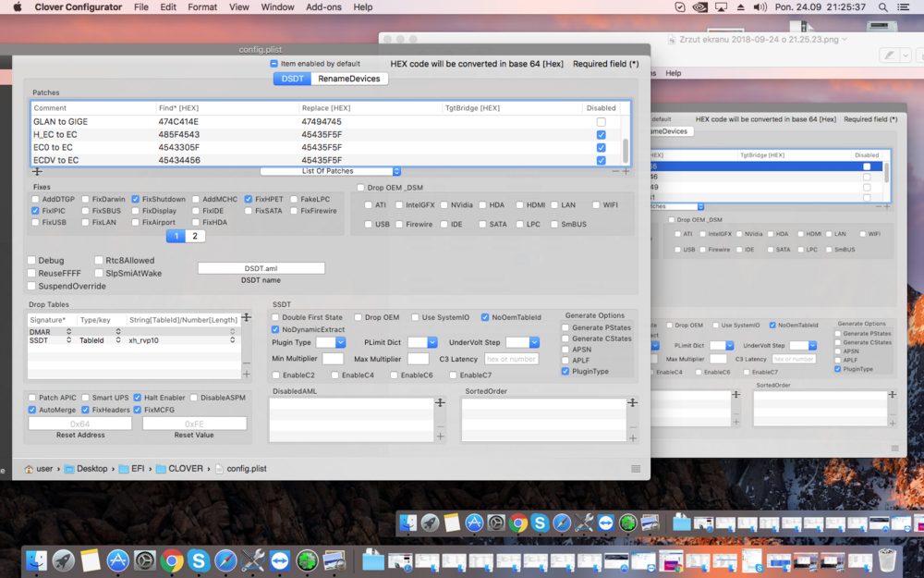Expand the Plugin Type dropdown
The image size is (924, 578).
click(331, 342)
